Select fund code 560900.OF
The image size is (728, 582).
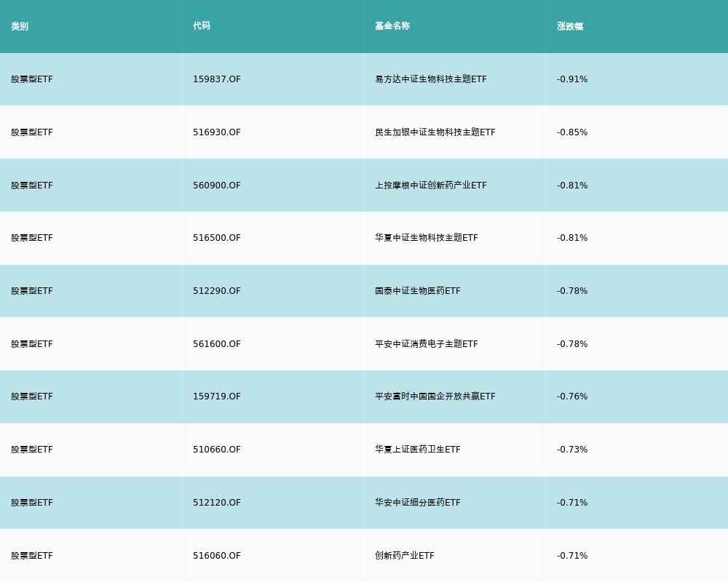coord(217,186)
